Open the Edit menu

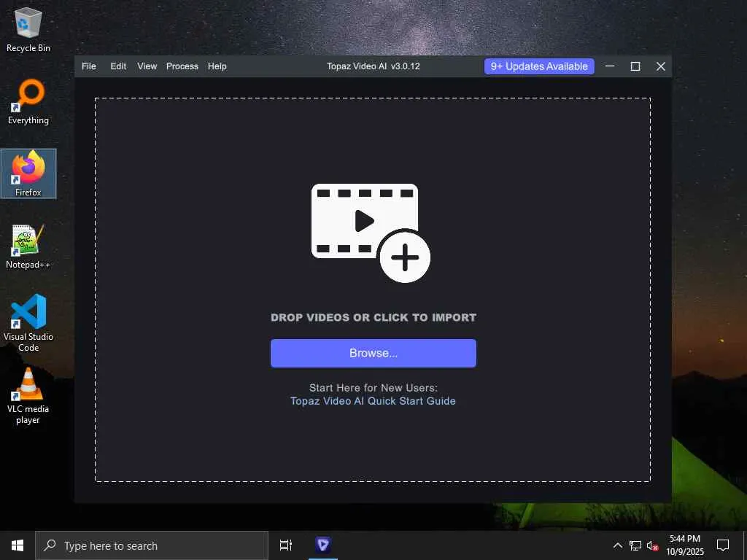coord(118,66)
